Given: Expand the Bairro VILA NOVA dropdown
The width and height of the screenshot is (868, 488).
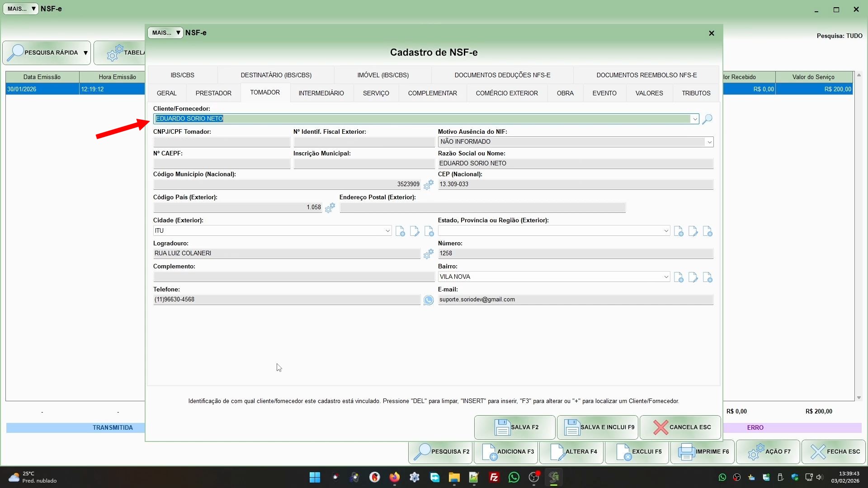Looking at the screenshot, I should pos(666,277).
